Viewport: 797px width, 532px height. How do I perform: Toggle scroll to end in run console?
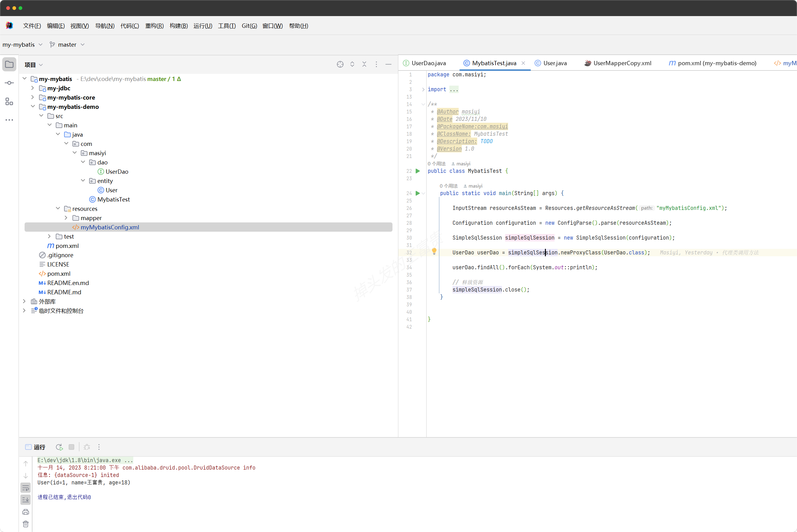click(x=26, y=500)
